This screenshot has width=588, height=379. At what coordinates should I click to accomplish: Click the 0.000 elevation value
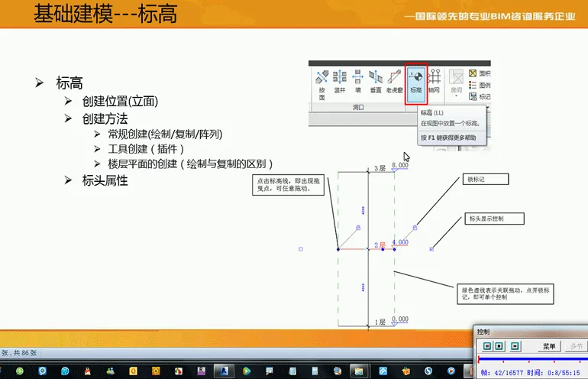(400, 319)
